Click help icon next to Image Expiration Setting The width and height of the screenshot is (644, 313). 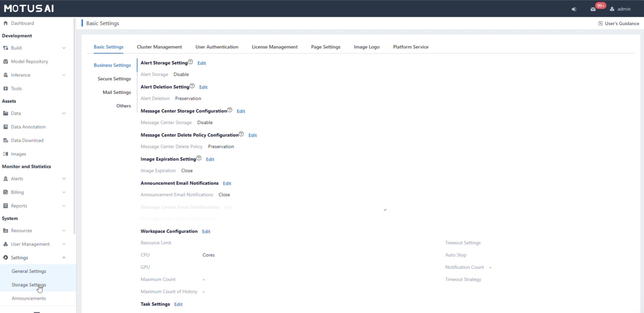coord(199,158)
